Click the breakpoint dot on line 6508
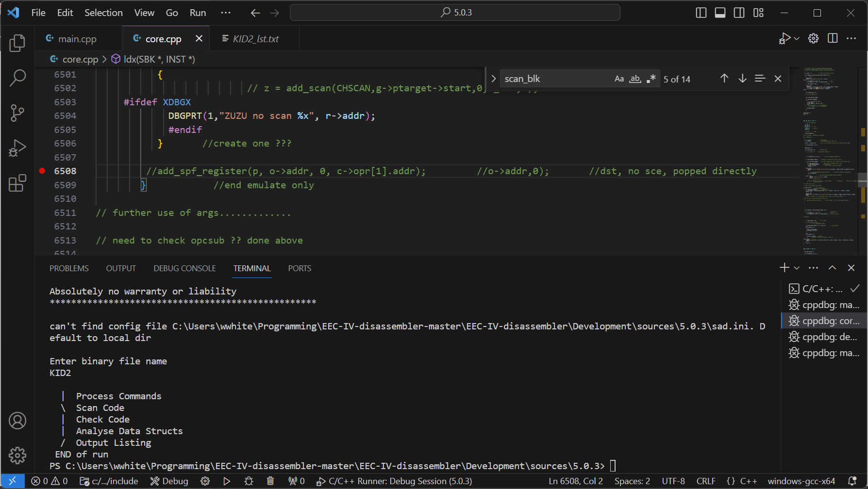The width and height of the screenshot is (868, 489). point(42,171)
